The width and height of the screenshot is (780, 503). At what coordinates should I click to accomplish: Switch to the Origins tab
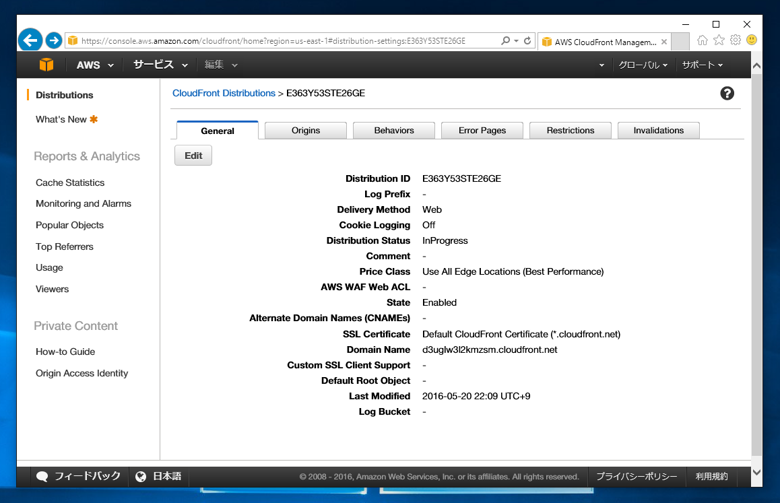coord(305,130)
